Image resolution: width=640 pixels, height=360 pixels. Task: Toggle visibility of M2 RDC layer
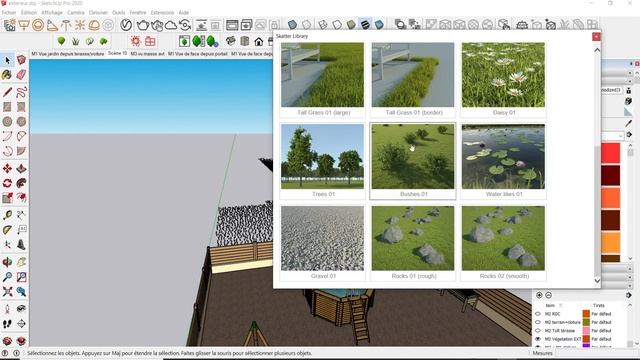tap(538, 314)
